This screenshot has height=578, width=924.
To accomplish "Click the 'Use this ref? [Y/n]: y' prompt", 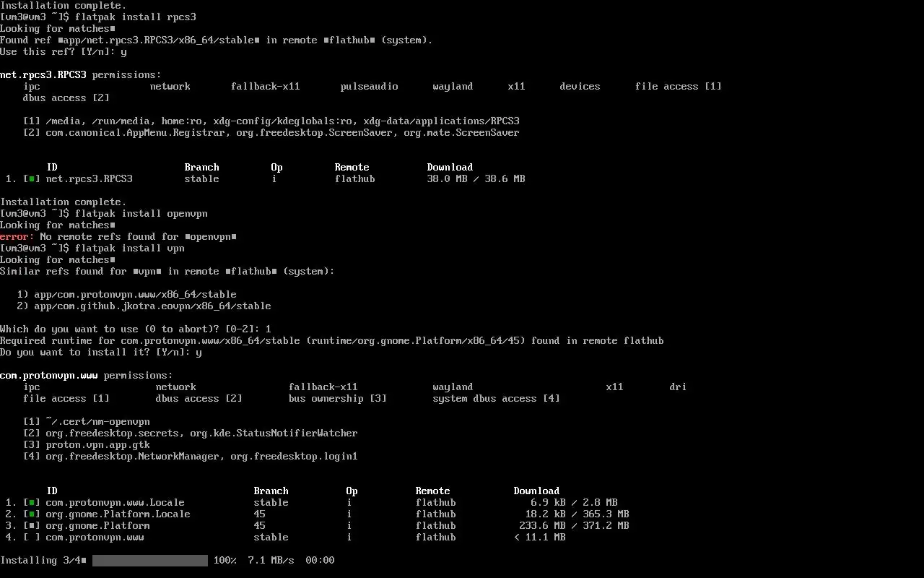I will tap(64, 52).
